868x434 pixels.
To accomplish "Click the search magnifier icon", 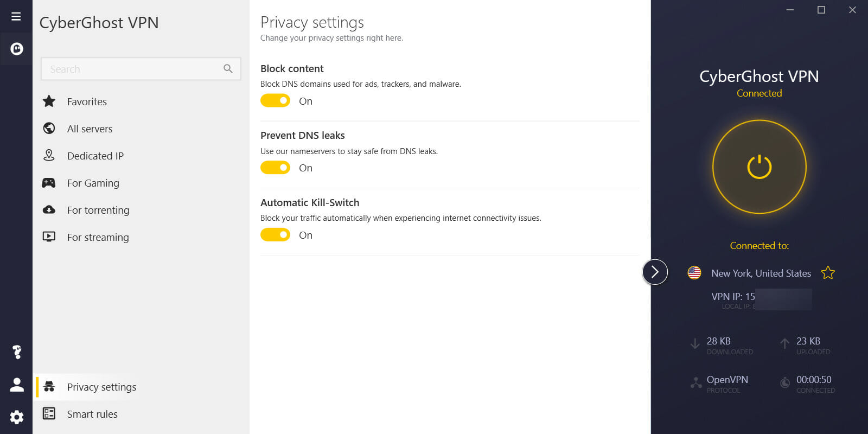I will coord(228,69).
